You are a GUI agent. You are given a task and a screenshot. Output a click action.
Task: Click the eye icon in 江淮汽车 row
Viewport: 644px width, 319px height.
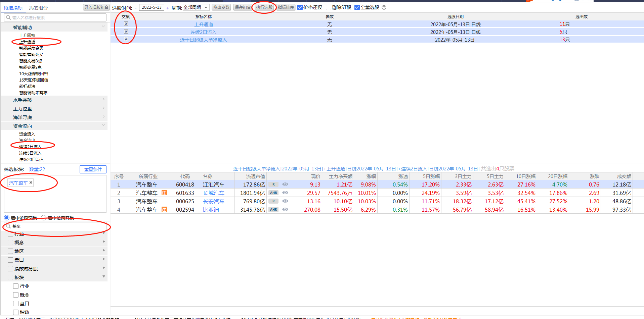(x=285, y=184)
